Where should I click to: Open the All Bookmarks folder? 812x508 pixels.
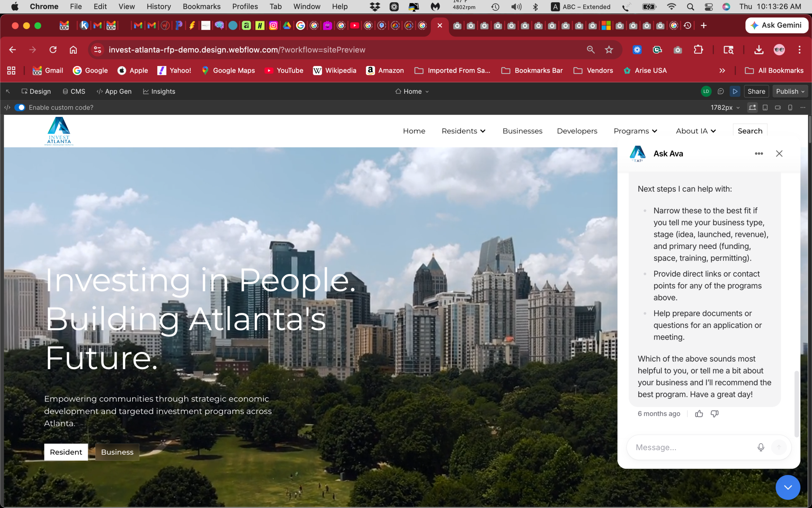pyautogui.click(x=774, y=70)
